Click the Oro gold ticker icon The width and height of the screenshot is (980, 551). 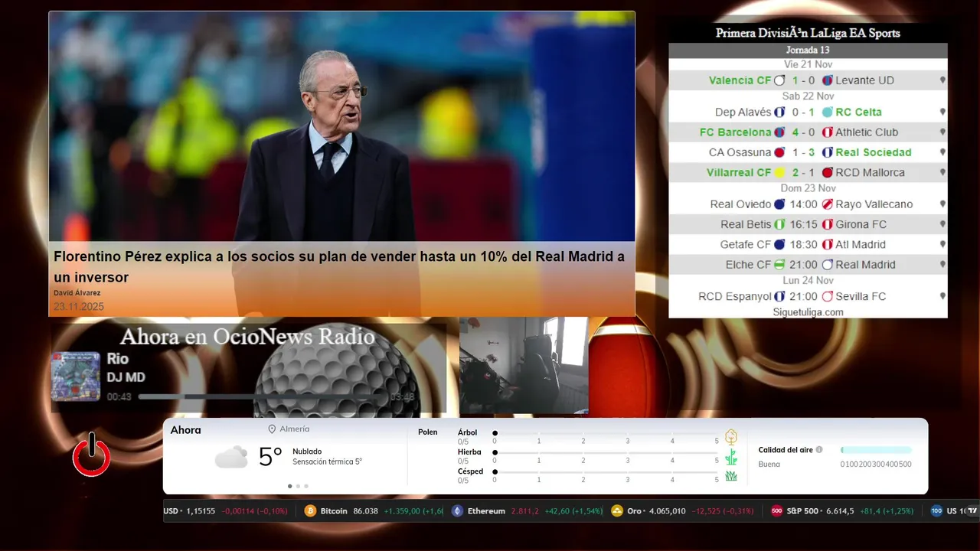pos(617,511)
